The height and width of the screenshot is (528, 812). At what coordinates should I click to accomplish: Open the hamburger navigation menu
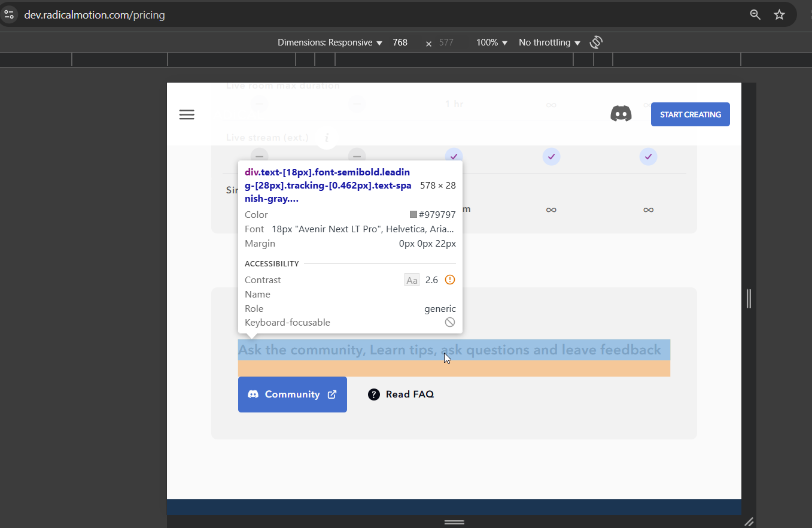187,114
